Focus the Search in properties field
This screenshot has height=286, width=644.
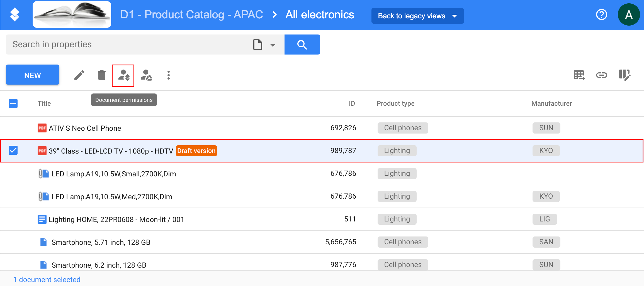[x=128, y=45]
